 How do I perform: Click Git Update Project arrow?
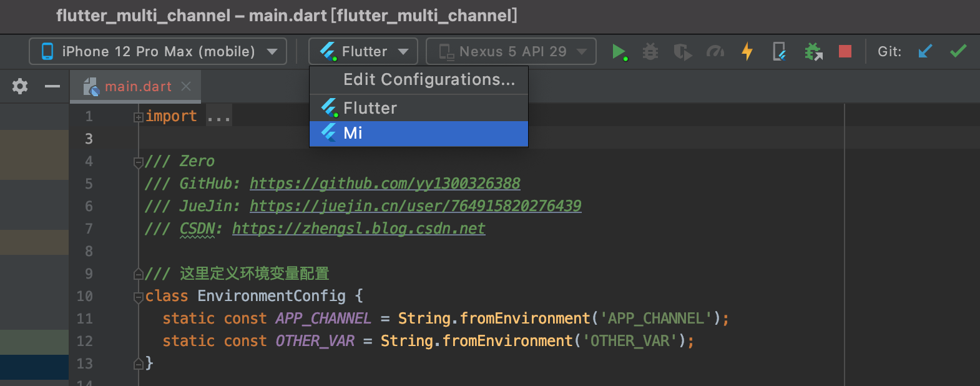tap(925, 51)
